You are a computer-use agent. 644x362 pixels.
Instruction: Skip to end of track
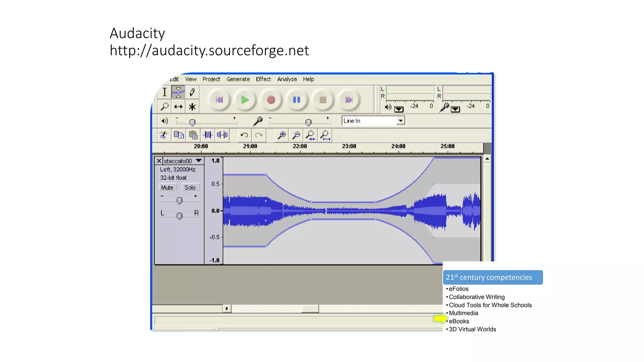tap(349, 100)
